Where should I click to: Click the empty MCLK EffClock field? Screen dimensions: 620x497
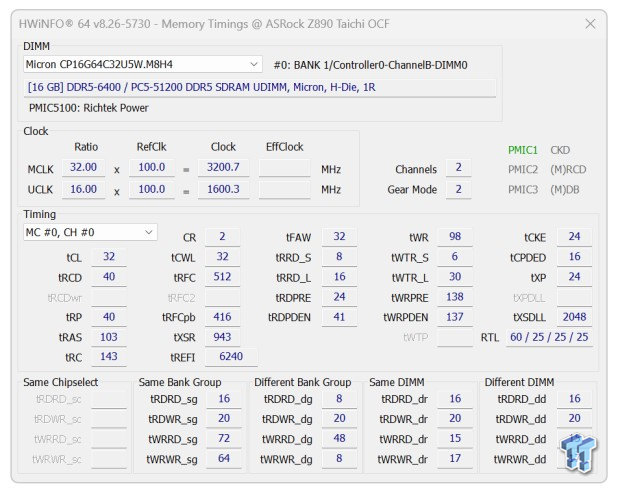[285, 167]
